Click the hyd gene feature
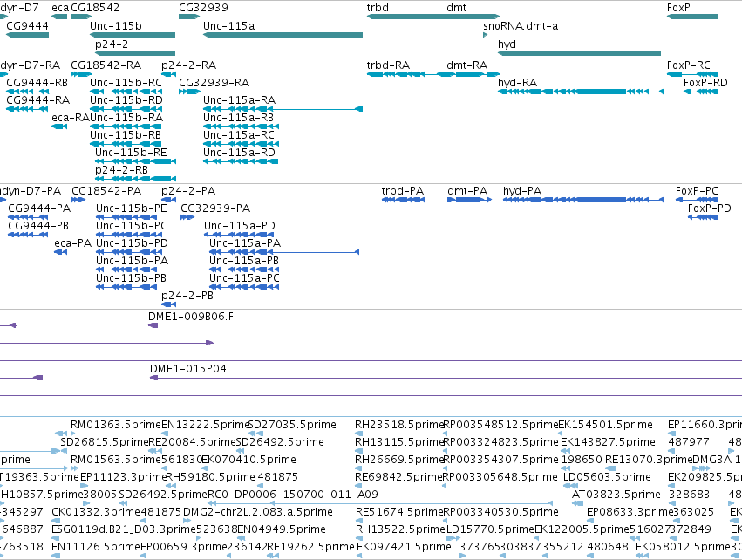 coord(579,53)
